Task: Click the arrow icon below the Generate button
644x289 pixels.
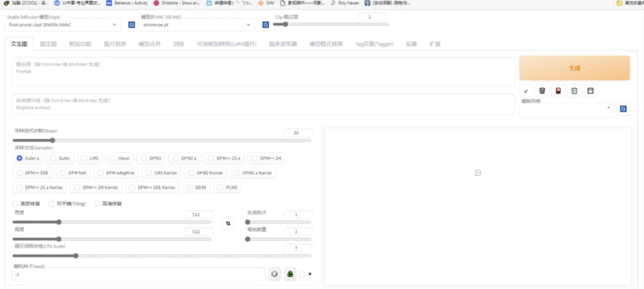Action: pos(526,90)
